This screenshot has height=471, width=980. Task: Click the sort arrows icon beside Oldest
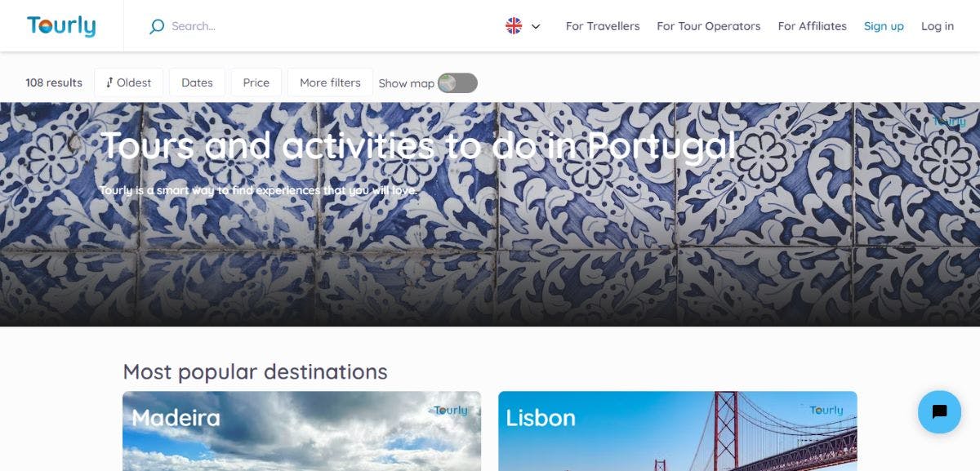pos(109,82)
